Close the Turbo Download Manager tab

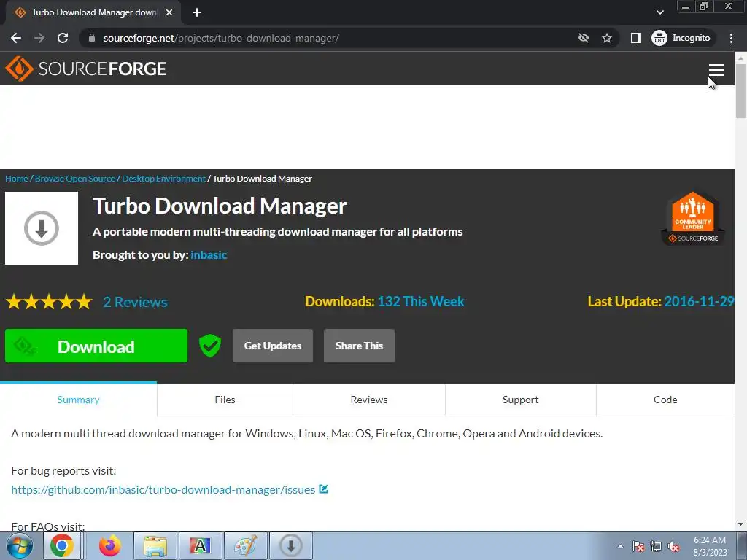point(169,12)
